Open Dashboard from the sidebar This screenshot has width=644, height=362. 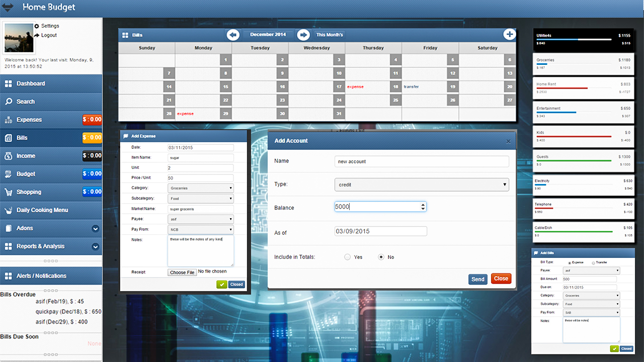tap(31, 83)
